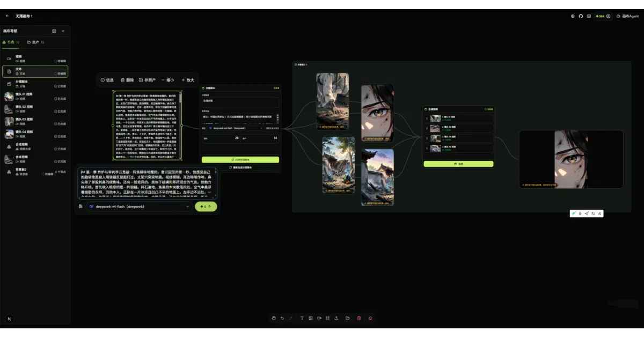
Task: Click the upload icon in bottom toolbar
Action: 336,318
